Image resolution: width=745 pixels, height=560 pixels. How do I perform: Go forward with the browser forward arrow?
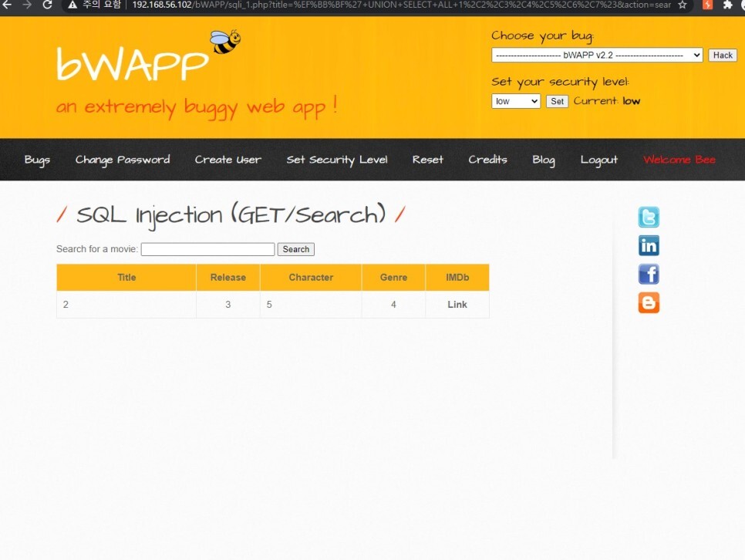pyautogui.click(x=27, y=5)
